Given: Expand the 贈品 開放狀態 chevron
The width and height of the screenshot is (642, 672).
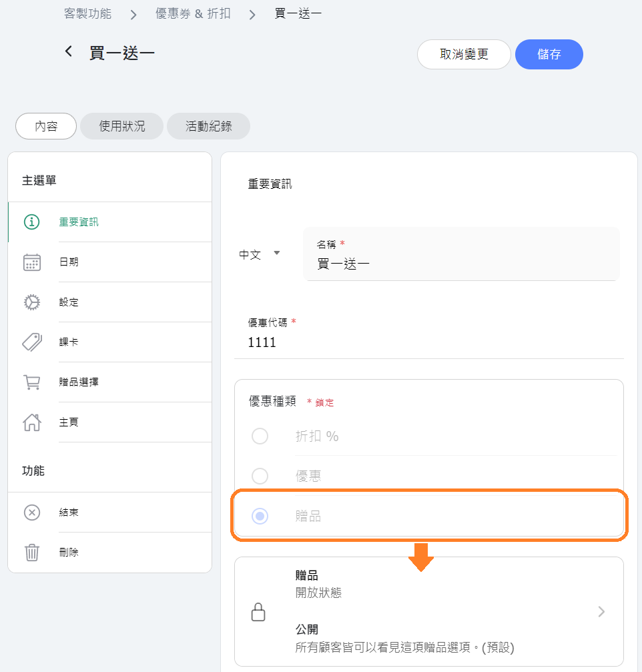Looking at the screenshot, I should coord(601,611).
